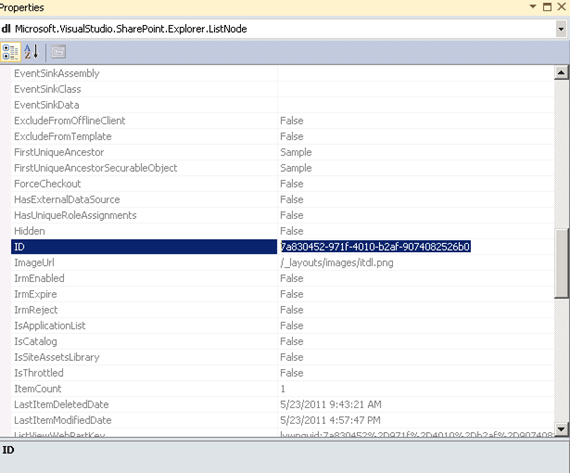Select the HasExternalDataSource property
570x473 pixels.
pyautogui.click(x=67, y=200)
